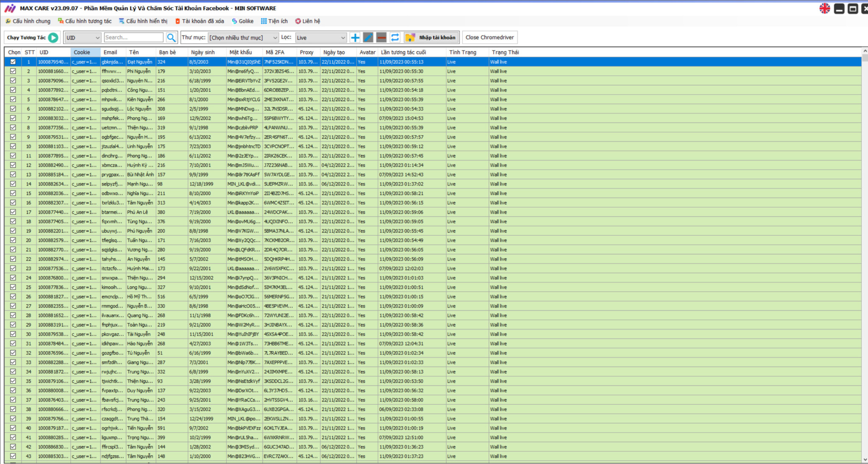Image resolution: width=868 pixels, height=464 pixels.
Task: Select email cell qsoxlid3…
Action: (x=113, y=81)
